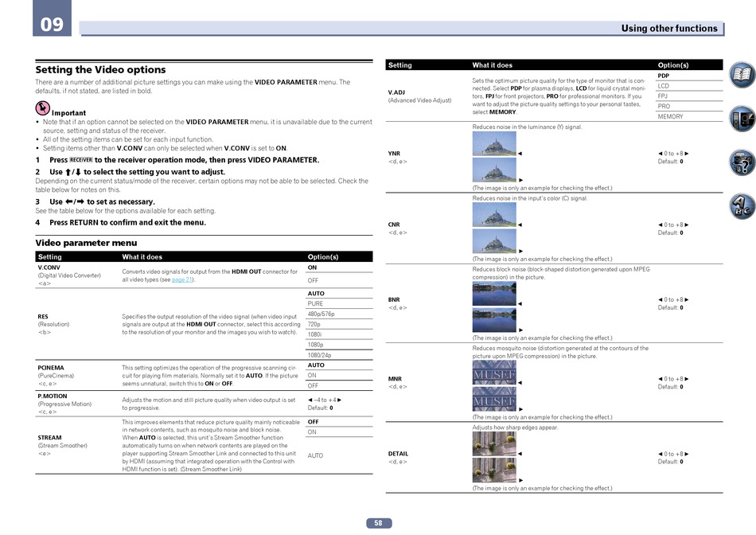Screen dimensions: 756x535
Task: Click the PCINEMA setting name
Action: pos(51,368)
